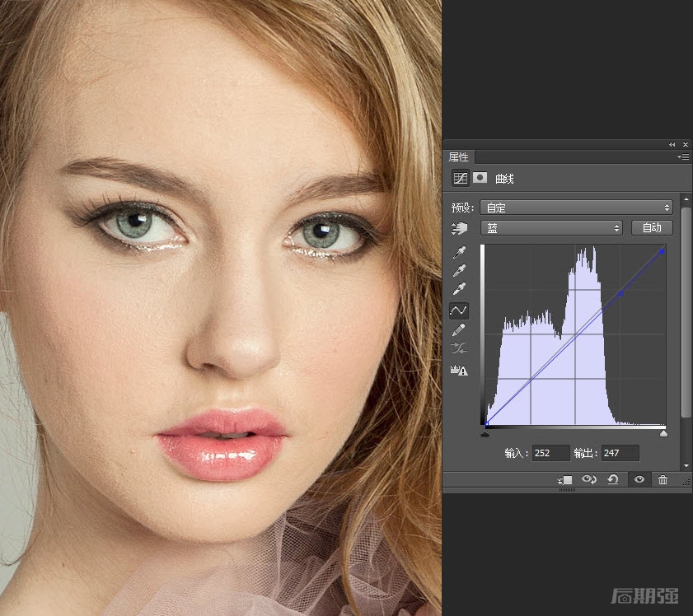
Task: Click the 输出 label text
Action: pyautogui.click(x=586, y=453)
